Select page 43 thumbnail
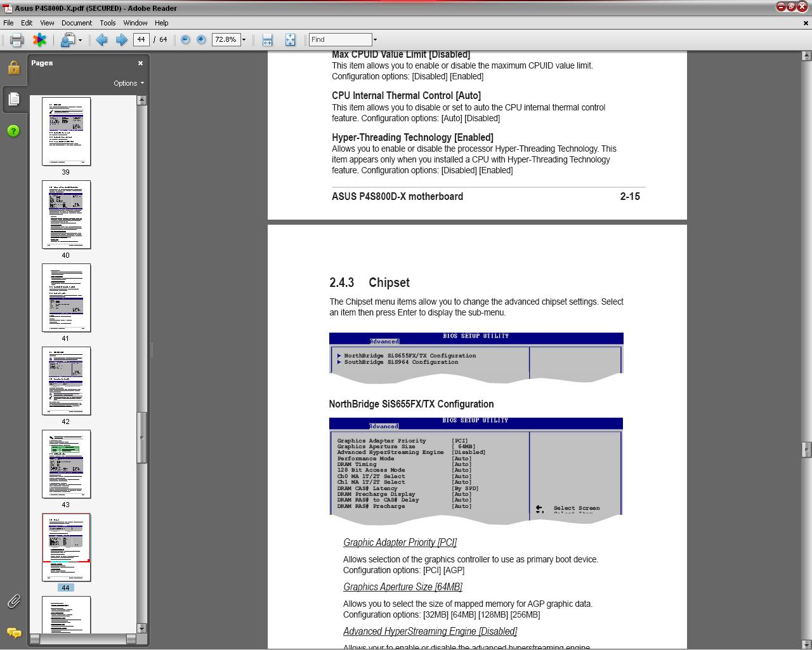Viewport: 812px width, 650px height. click(x=66, y=464)
